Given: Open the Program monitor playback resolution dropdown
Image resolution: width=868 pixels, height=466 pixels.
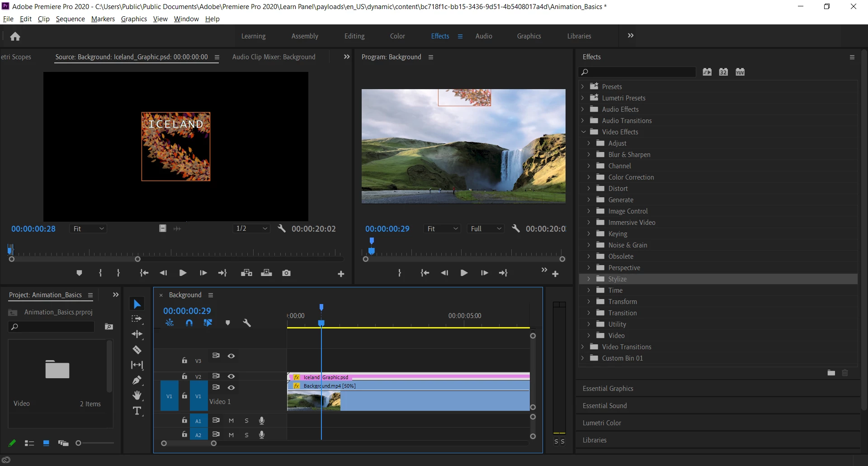Looking at the screenshot, I should tap(486, 229).
